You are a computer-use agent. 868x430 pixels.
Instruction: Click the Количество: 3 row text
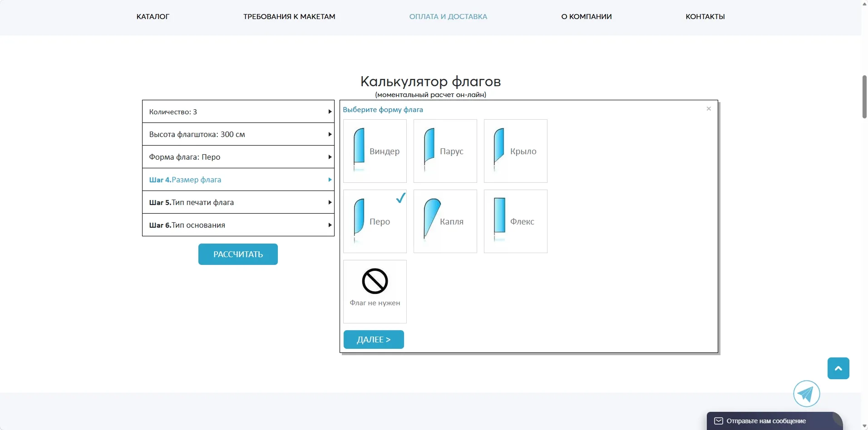(x=173, y=112)
